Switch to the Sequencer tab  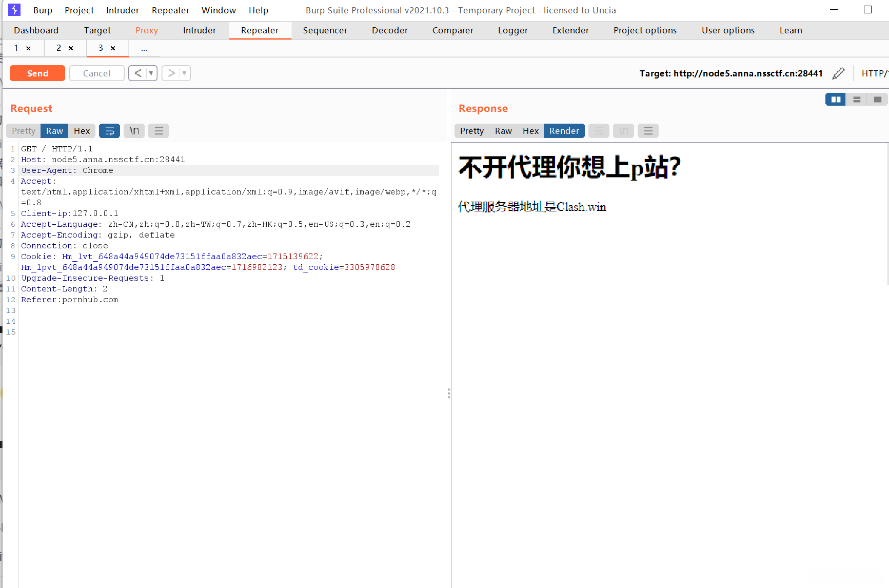[325, 30]
